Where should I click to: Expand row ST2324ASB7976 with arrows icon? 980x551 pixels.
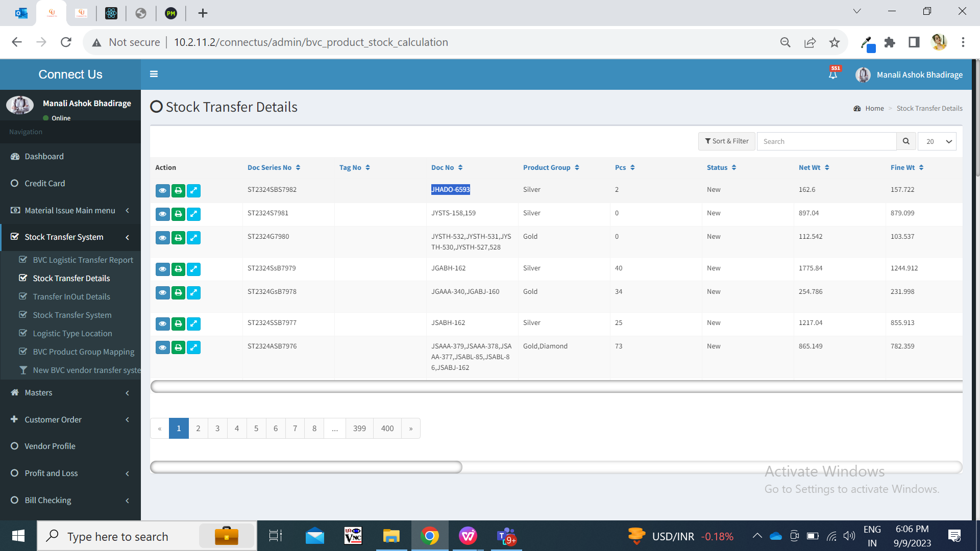coord(193,347)
